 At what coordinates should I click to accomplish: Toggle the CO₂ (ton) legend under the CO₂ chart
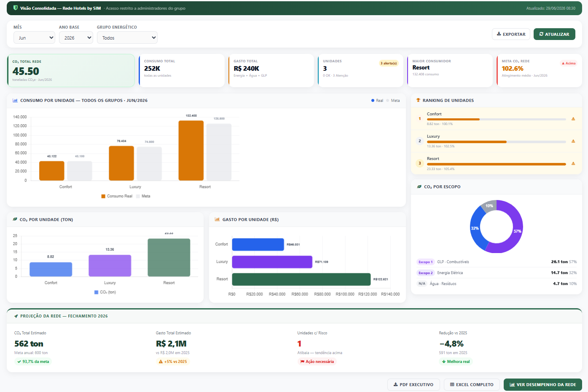click(105, 292)
